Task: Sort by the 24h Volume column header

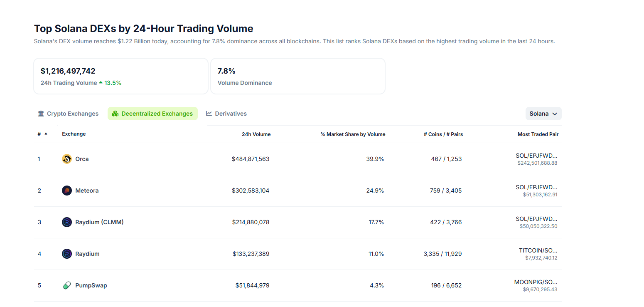Action: 256,134
